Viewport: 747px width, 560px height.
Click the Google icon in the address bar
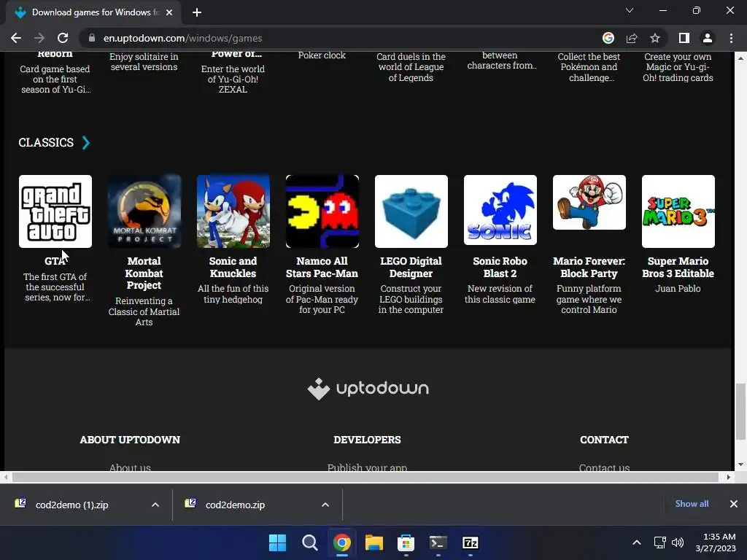coord(608,38)
